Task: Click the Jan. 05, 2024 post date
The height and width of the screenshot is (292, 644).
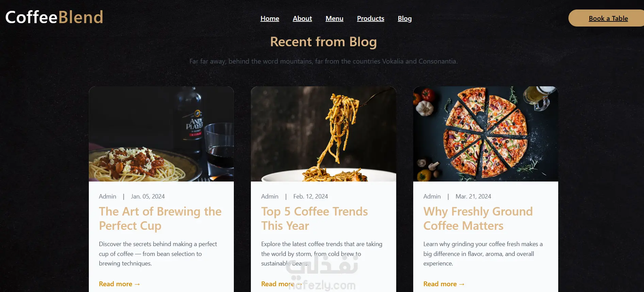Action: 148,196
